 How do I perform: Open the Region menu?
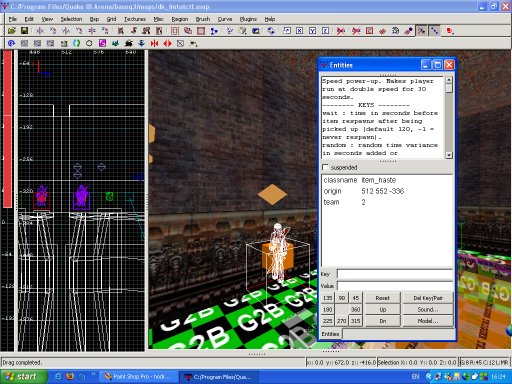pyautogui.click(x=180, y=19)
